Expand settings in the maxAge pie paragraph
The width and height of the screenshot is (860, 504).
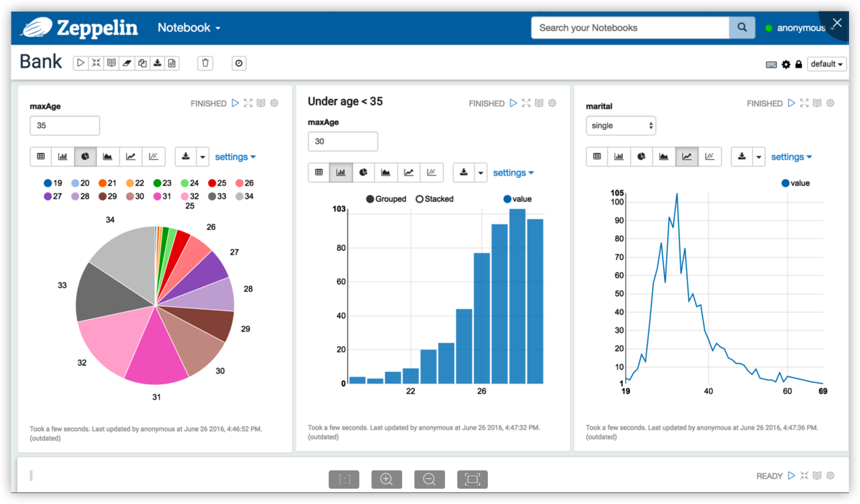coord(235,157)
